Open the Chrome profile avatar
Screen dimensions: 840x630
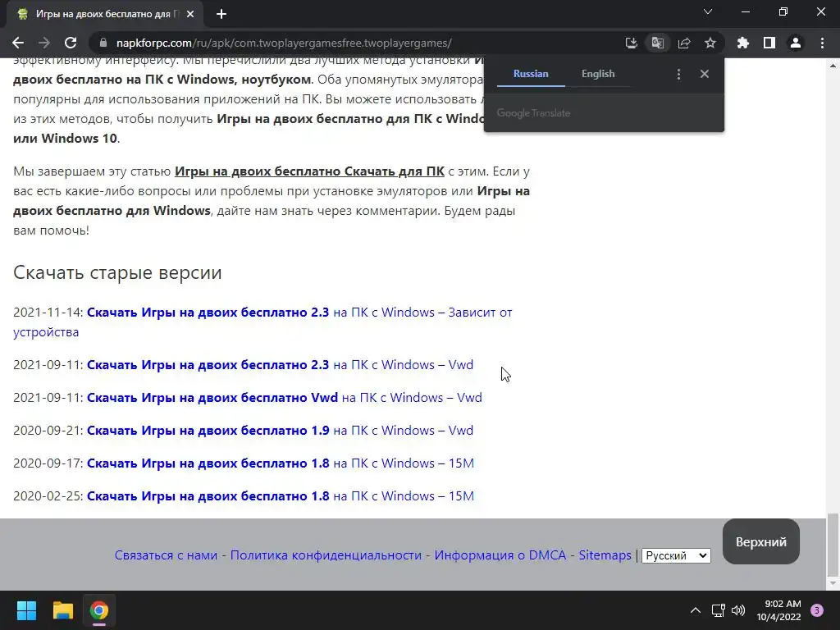pyautogui.click(x=795, y=43)
